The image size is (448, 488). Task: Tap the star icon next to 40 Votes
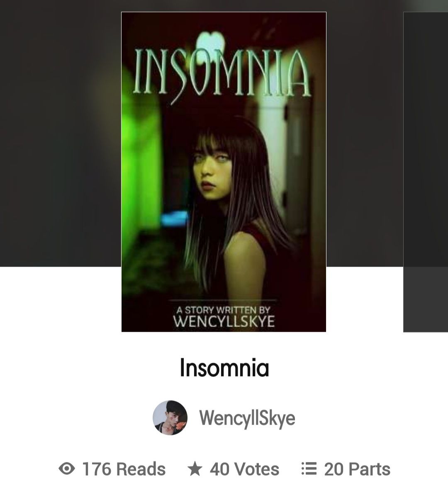point(195,469)
